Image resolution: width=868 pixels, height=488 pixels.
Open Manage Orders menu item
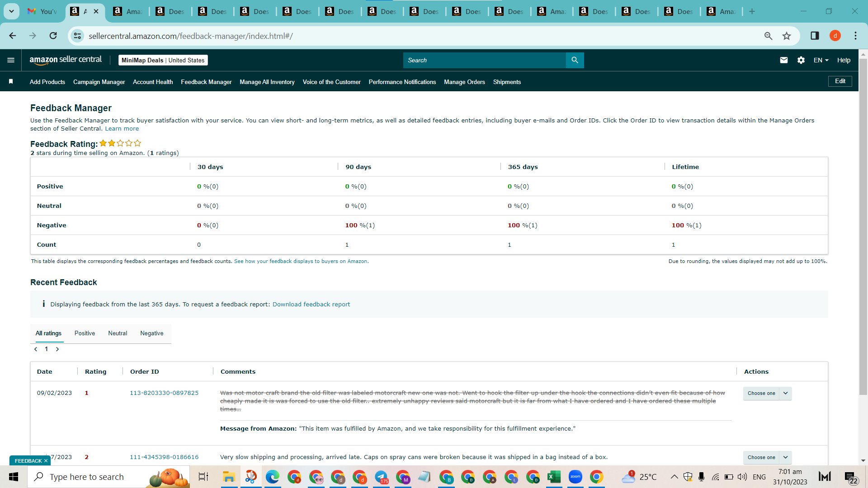[465, 82]
